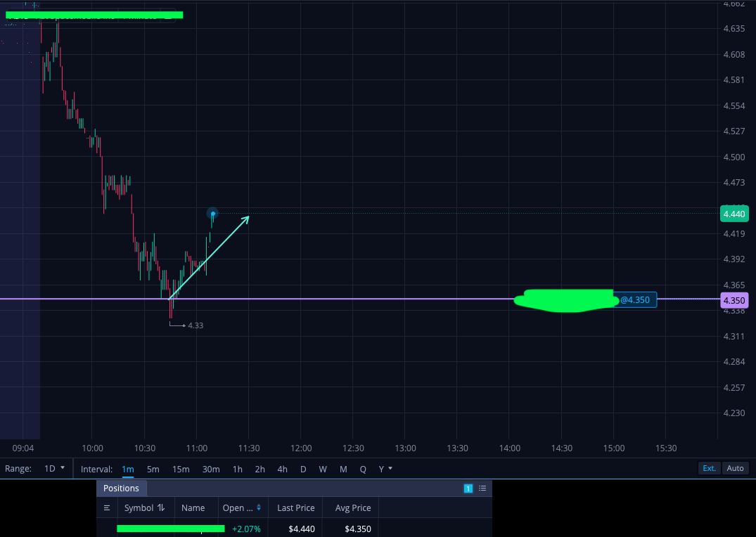This screenshot has height=537, width=756.
Task: Toggle the Ext. extended hours button
Action: (x=709, y=468)
